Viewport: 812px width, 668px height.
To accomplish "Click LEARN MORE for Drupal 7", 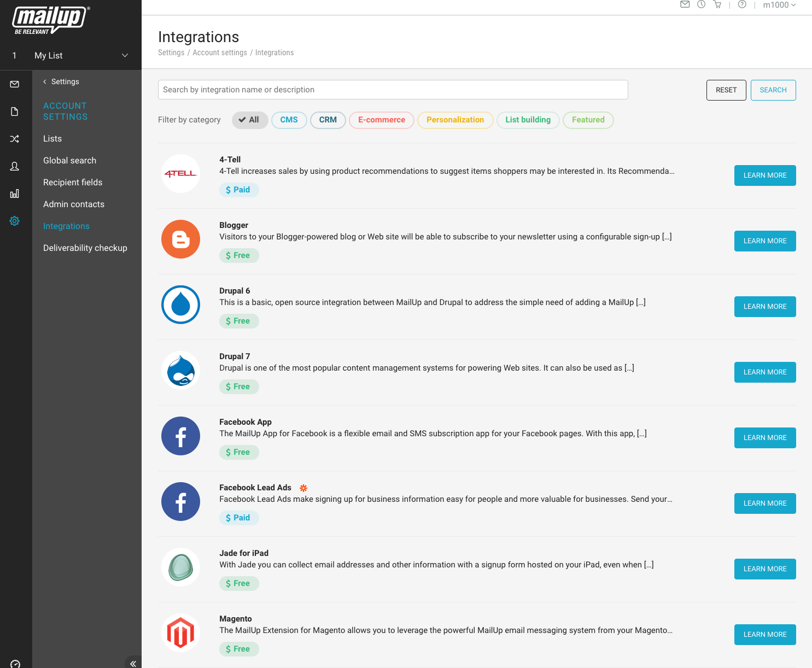I will 765,372.
